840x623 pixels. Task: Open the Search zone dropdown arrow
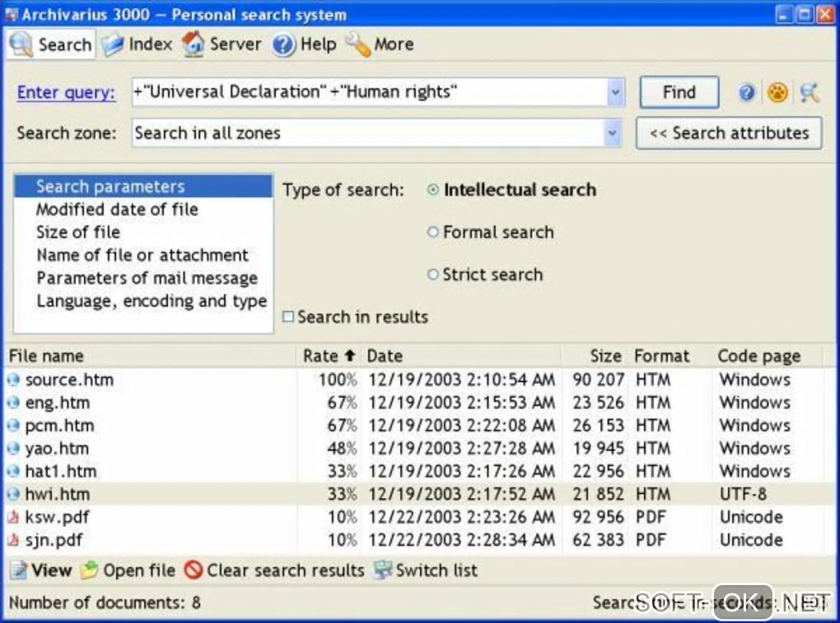tap(612, 133)
